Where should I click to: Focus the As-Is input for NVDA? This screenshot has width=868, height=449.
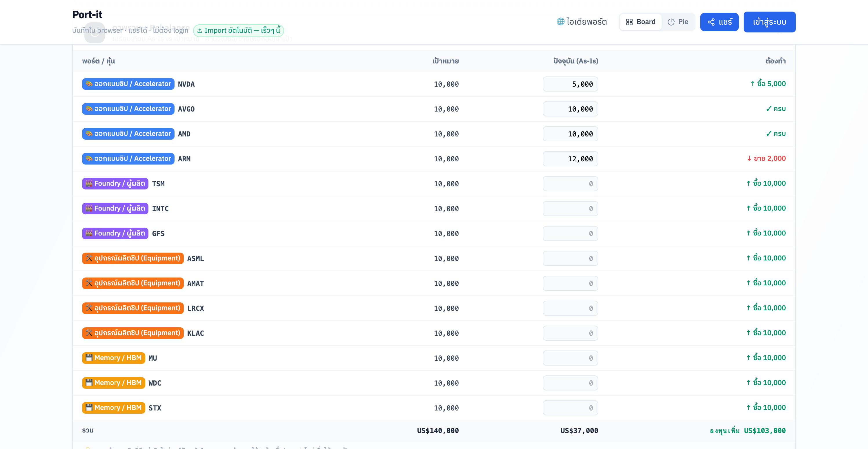(571, 84)
